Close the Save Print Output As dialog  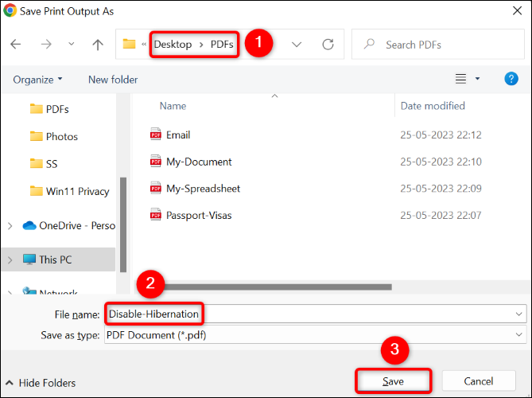517,11
